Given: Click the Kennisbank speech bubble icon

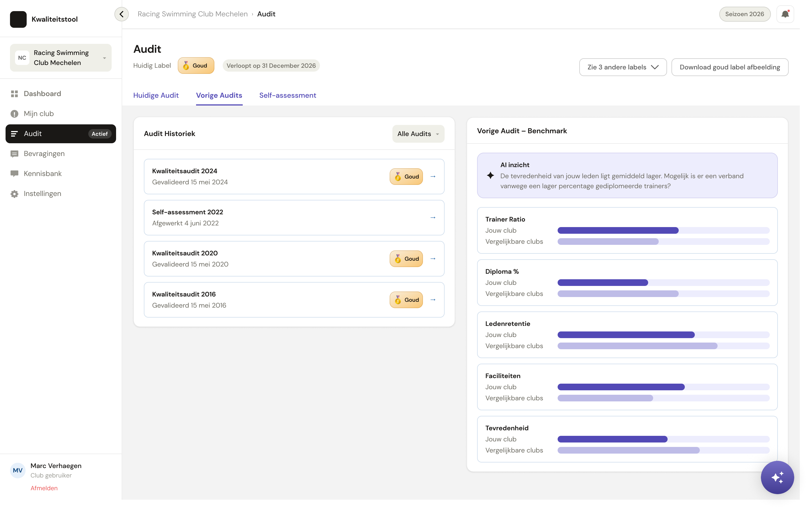Looking at the screenshot, I should 14,173.
